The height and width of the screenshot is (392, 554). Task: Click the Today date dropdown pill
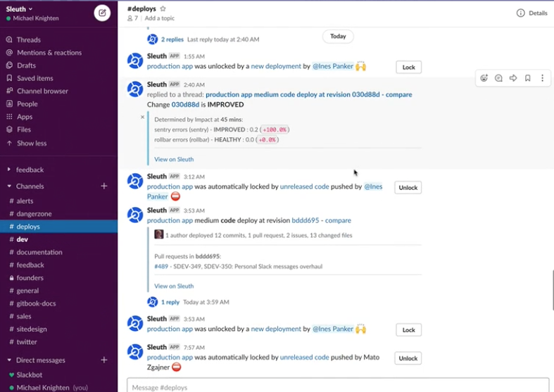[x=338, y=37]
